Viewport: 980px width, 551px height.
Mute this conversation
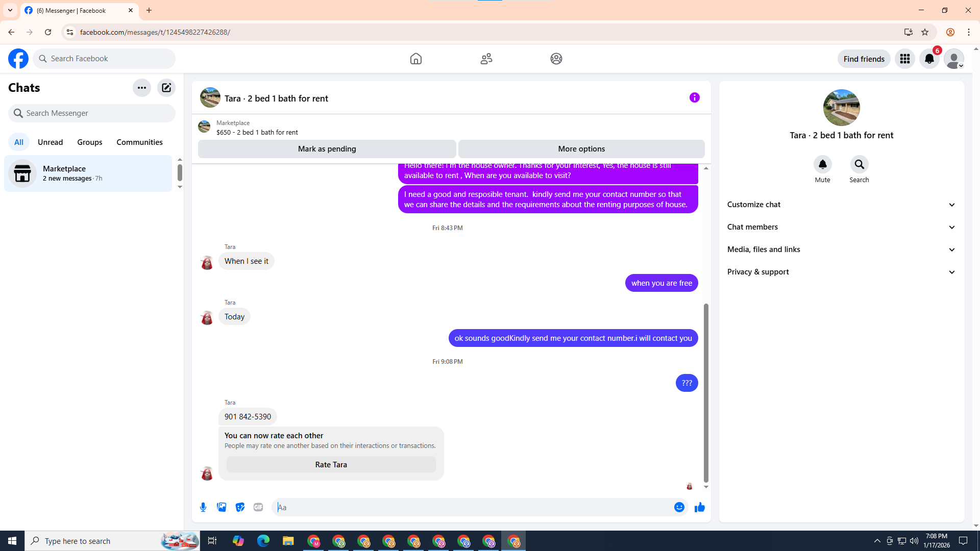tap(822, 164)
